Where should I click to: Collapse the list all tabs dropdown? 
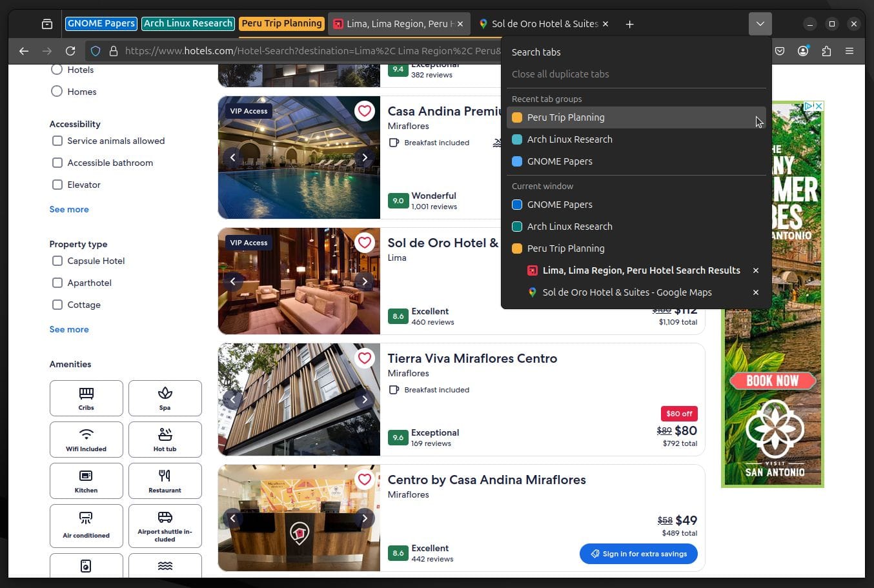pos(760,24)
